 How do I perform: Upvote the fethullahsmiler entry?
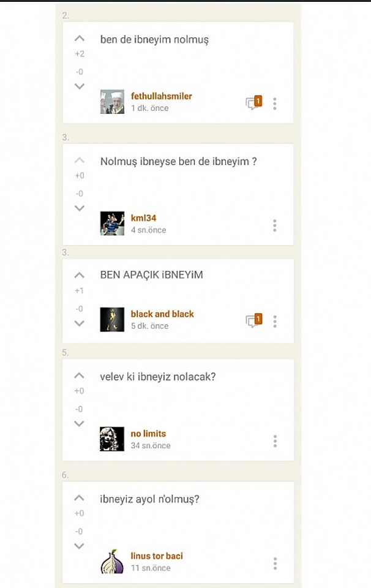point(80,38)
